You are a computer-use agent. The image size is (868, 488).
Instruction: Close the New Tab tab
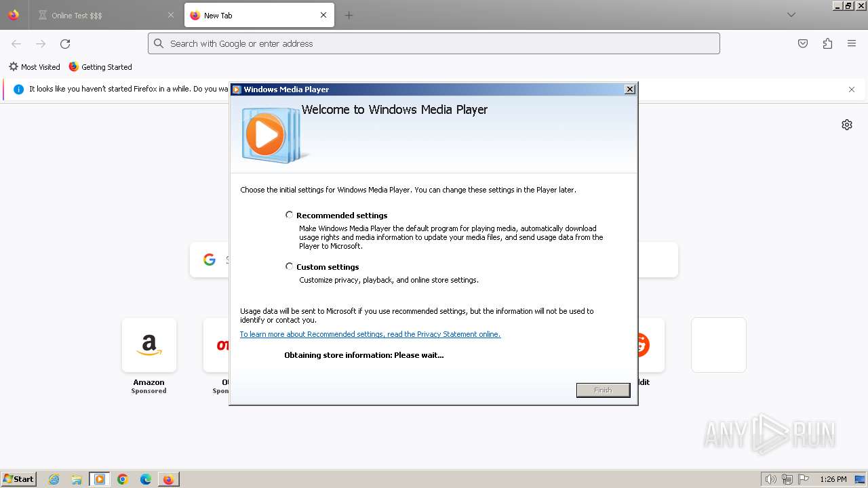pos(323,15)
